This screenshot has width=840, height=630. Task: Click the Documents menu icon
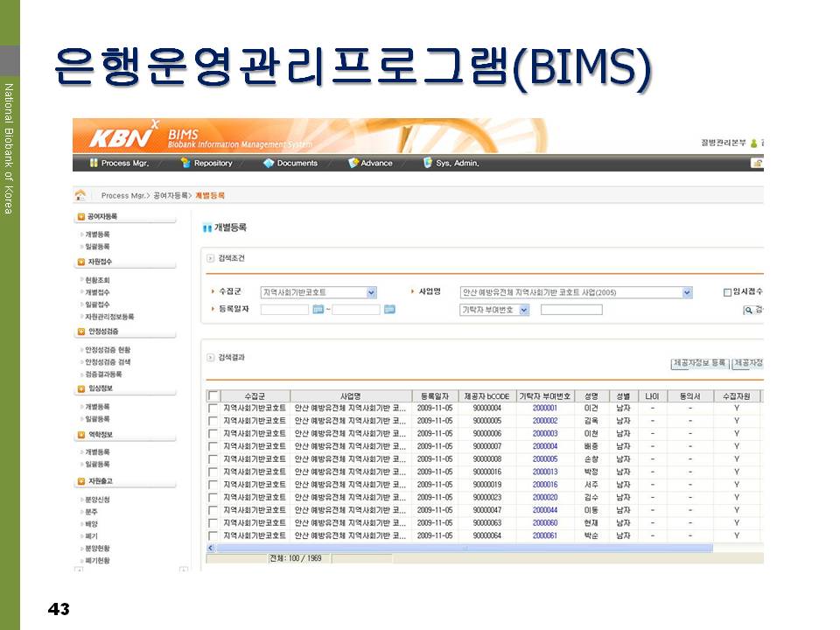[269, 163]
